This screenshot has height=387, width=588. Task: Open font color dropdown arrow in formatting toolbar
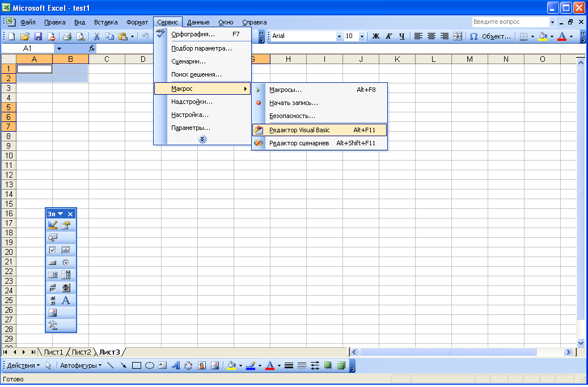[x=571, y=36]
